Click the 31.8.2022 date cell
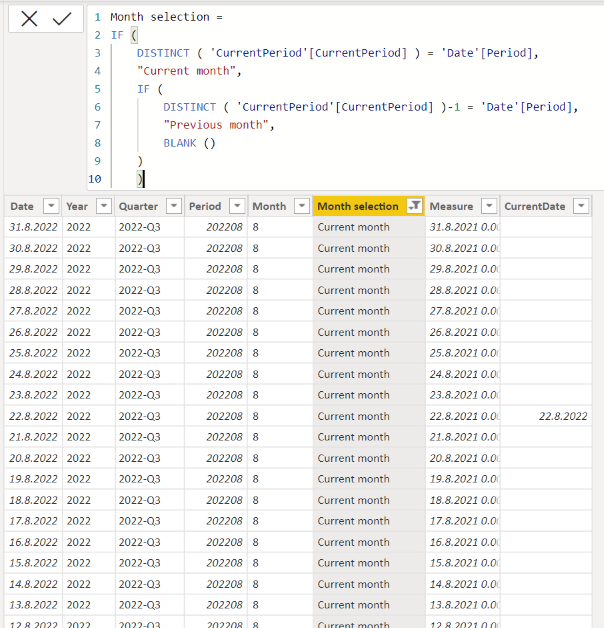The height and width of the screenshot is (628, 604). pos(33,227)
